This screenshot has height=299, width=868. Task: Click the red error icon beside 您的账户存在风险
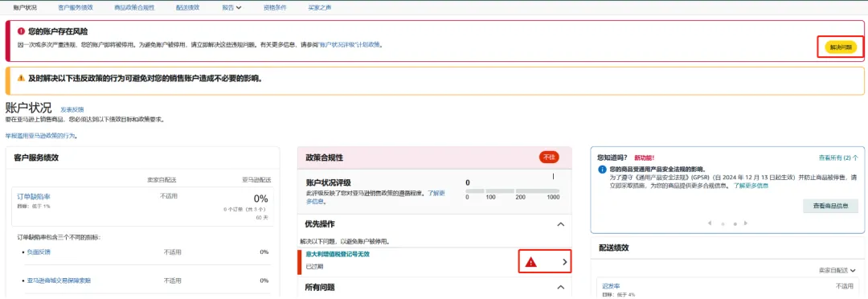[x=21, y=31]
